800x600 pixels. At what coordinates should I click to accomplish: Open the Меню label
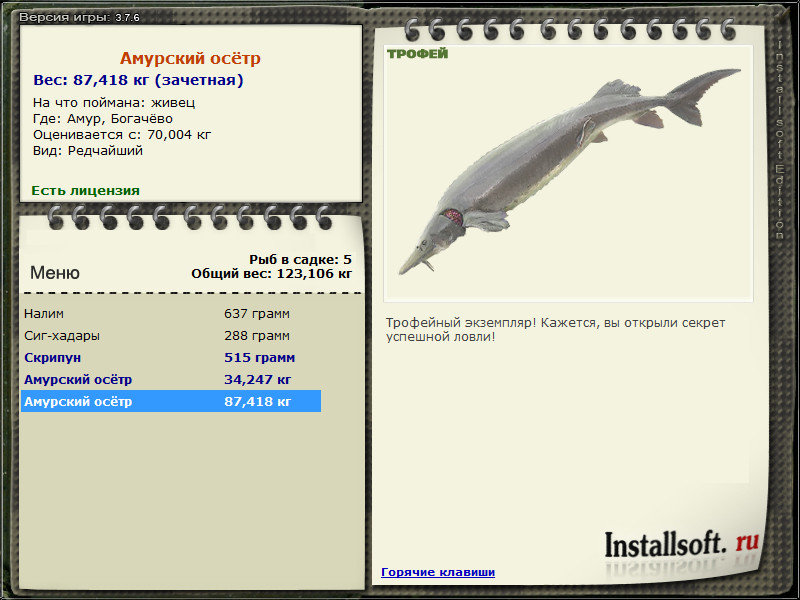click(x=55, y=272)
